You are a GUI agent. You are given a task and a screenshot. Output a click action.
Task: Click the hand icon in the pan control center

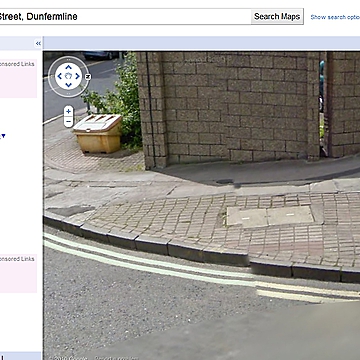coord(68,76)
